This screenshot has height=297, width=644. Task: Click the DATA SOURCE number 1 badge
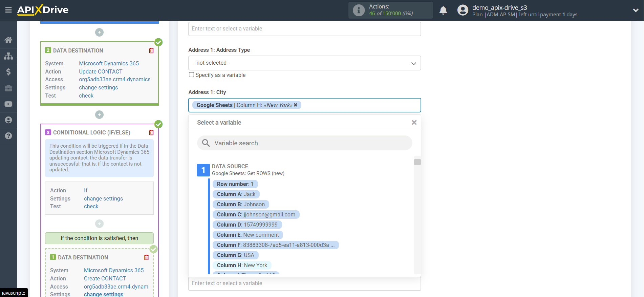pos(203,170)
